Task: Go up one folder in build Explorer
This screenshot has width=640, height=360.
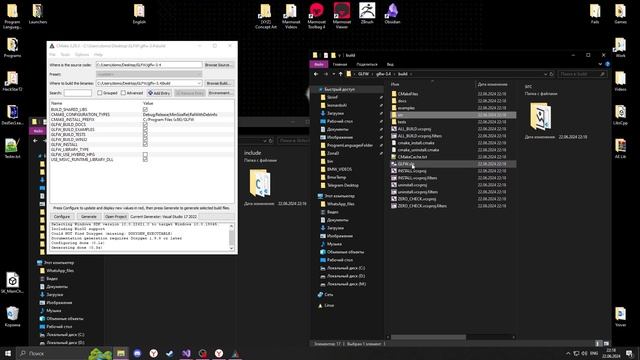Action: (x=340, y=74)
